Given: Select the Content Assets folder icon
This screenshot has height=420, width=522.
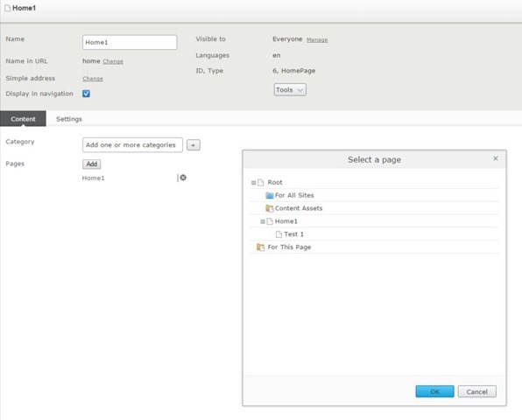Looking at the screenshot, I should pos(270,208).
